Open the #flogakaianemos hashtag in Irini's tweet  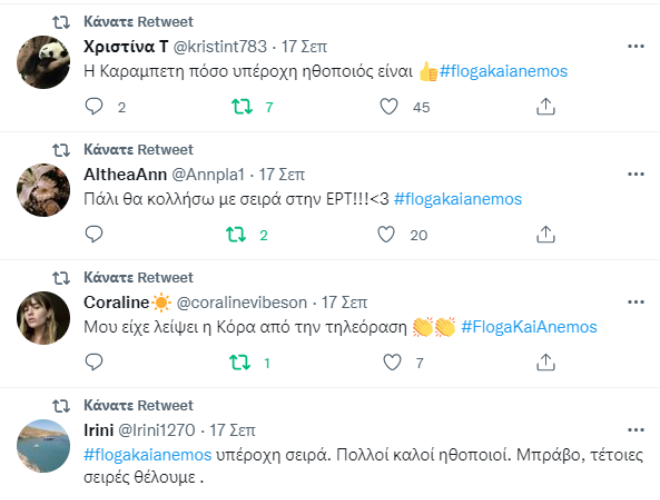(147, 453)
